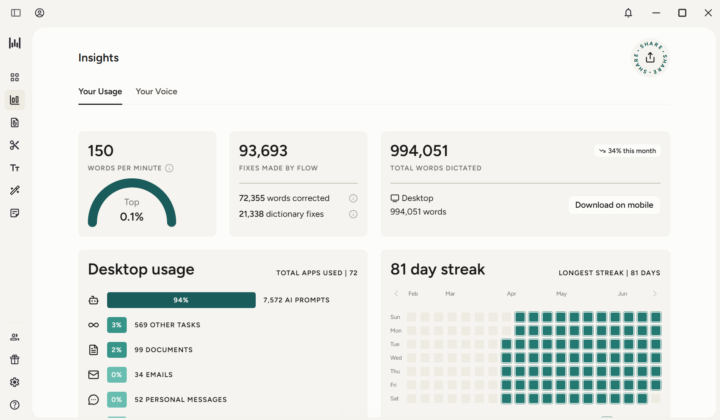The width and height of the screenshot is (720, 420).
Task: Open the notifications bell
Action: click(628, 13)
